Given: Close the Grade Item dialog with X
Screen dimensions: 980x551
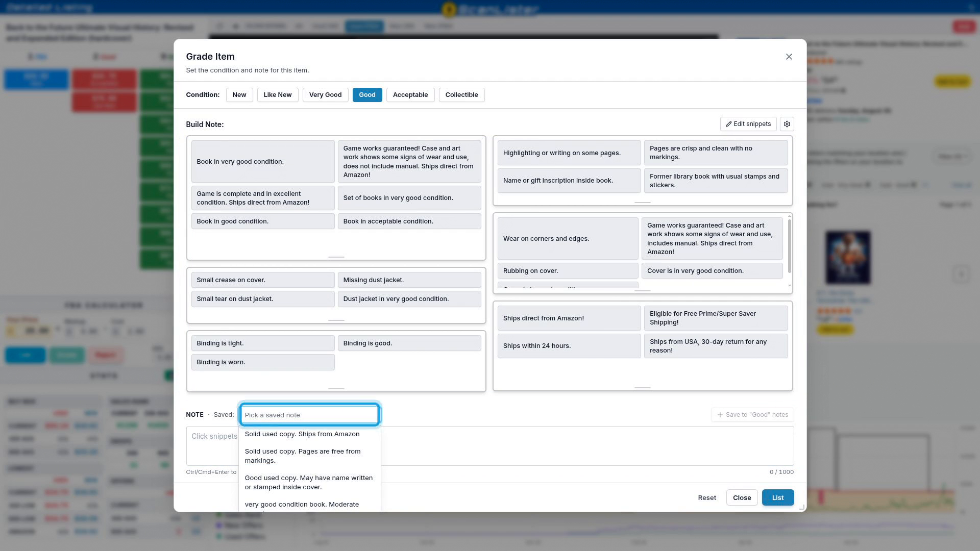Looking at the screenshot, I should click(789, 57).
